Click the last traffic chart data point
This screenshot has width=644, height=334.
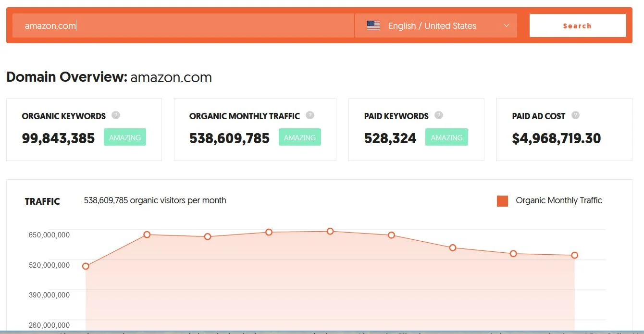coord(574,255)
